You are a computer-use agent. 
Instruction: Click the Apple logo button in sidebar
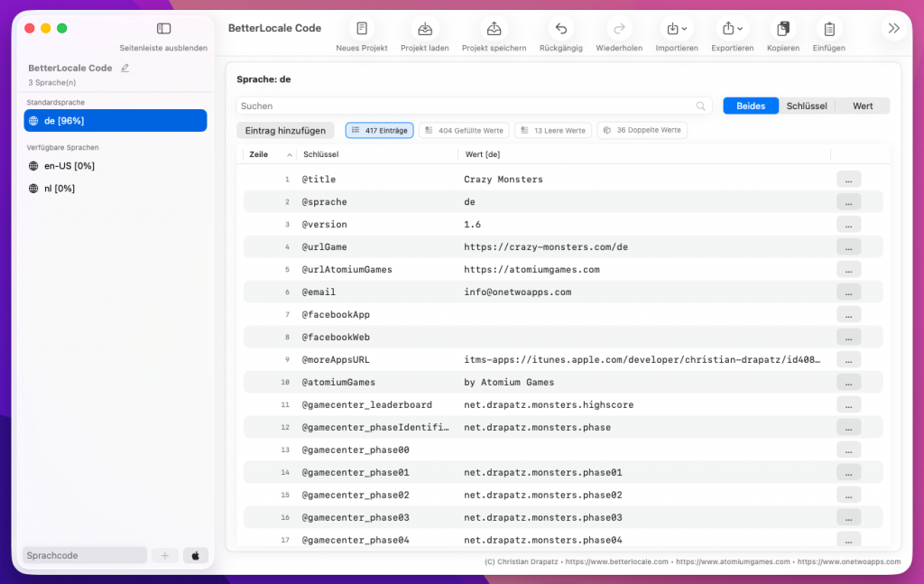[196, 555]
